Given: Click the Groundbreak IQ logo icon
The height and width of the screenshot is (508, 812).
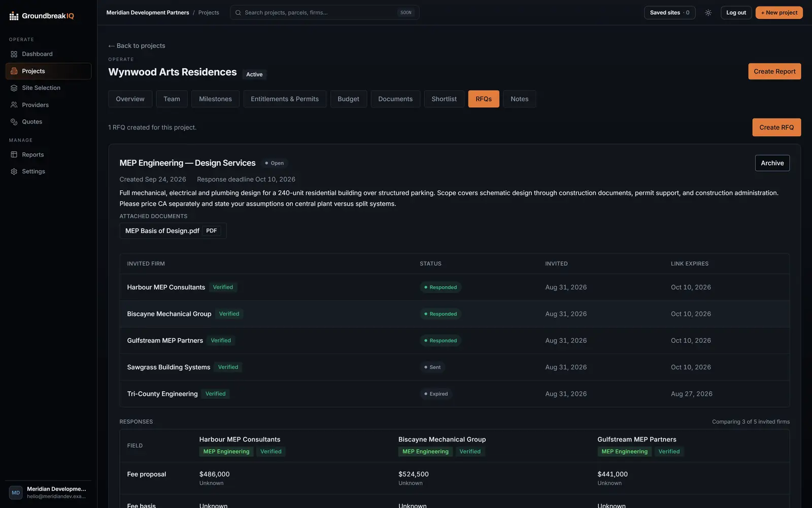Looking at the screenshot, I should pos(14,16).
